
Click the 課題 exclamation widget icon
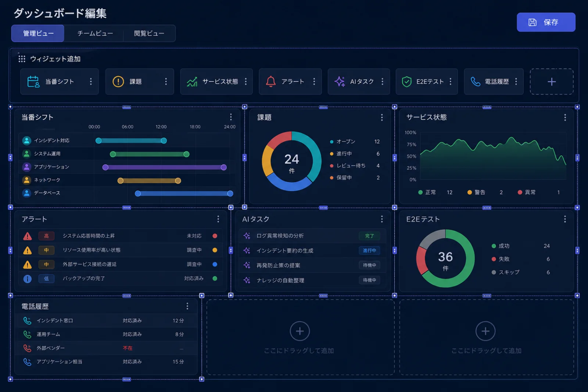pyautogui.click(x=118, y=82)
